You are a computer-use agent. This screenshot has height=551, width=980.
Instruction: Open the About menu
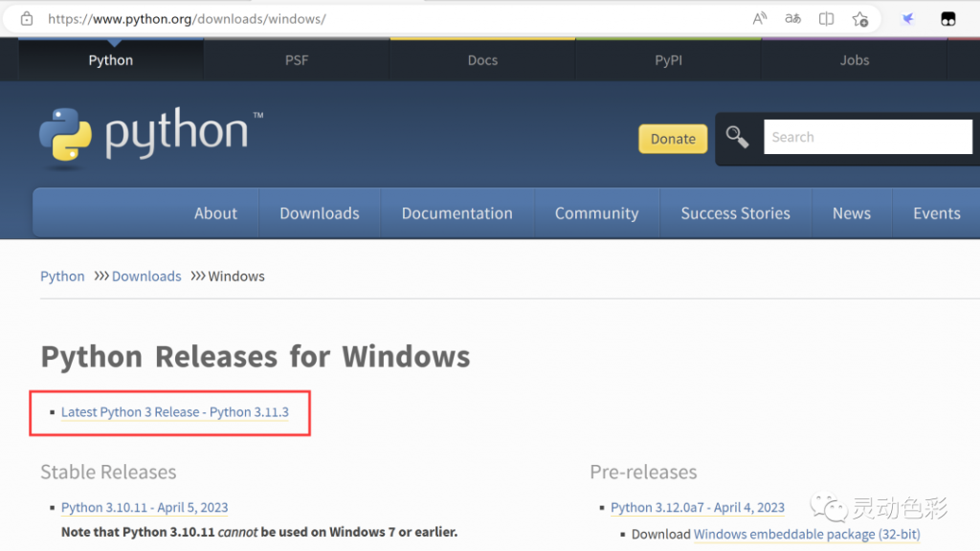pyautogui.click(x=215, y=213)
